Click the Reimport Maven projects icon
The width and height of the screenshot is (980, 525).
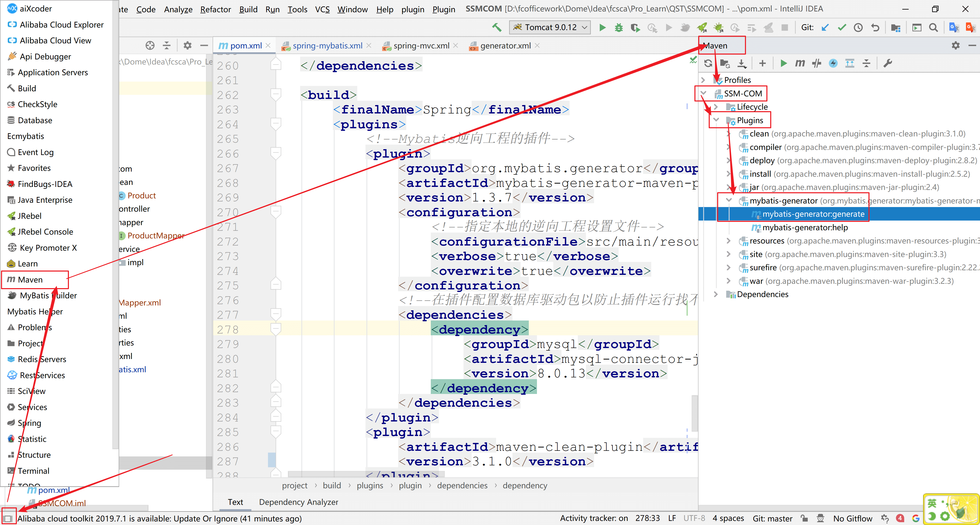[x=708, y=63]
